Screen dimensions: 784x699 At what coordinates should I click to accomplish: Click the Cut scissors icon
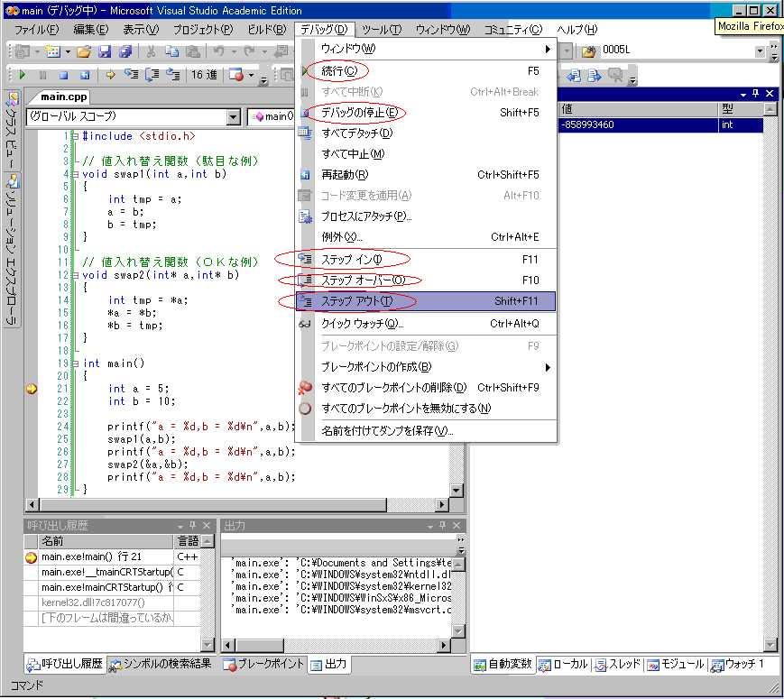(x=151, y=51)
